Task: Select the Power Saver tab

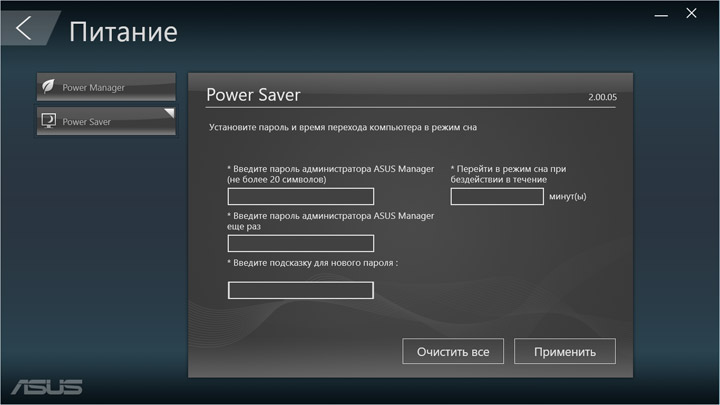Action: (106, 121)
